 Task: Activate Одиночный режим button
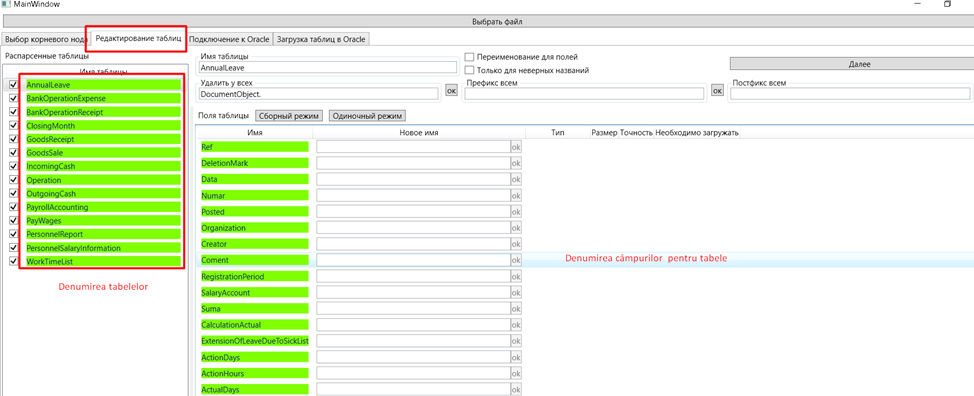(367, 116)
